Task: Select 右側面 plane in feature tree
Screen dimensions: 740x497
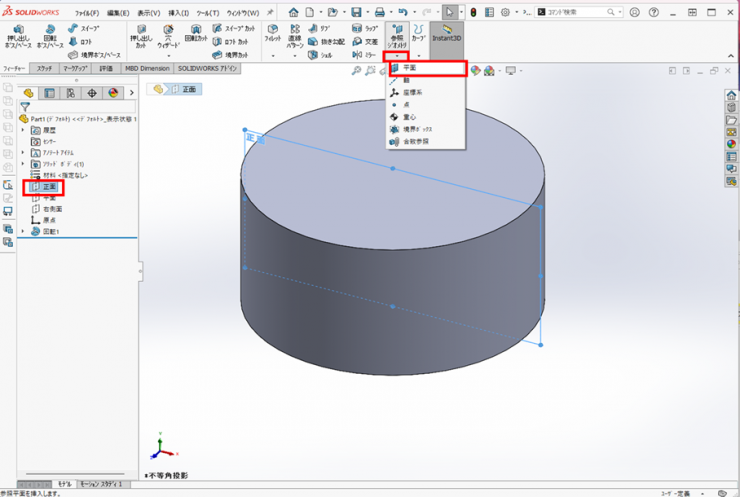Action: click(52, 209)
